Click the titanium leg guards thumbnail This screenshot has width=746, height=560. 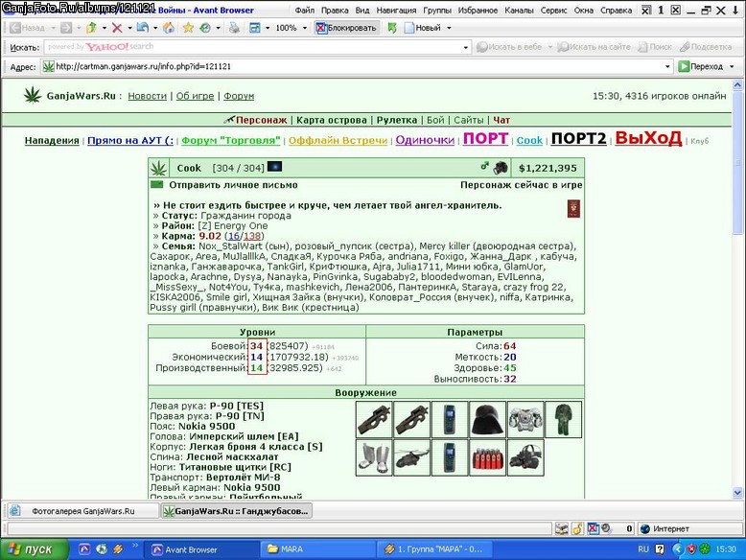tap(374, 457)
